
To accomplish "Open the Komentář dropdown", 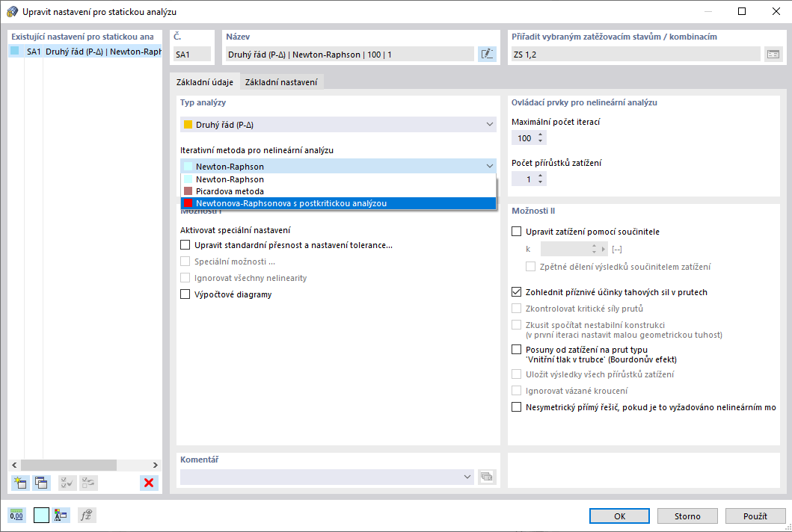I will coord(468,477).
